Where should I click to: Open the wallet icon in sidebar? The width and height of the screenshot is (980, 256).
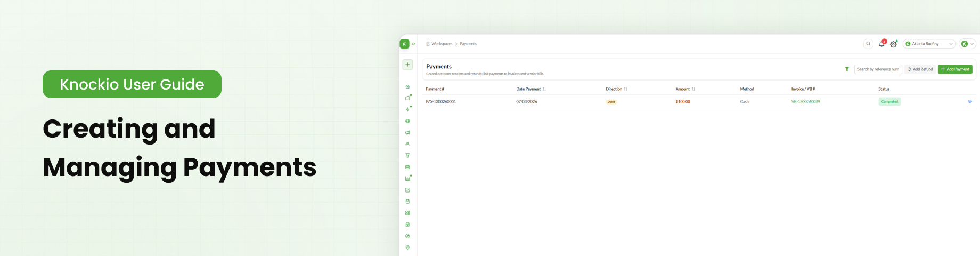(407, 98)
